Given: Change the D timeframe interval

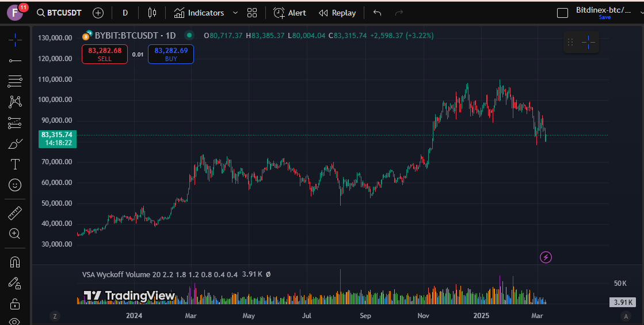Looking at the screenshot, I should (125, 13).
